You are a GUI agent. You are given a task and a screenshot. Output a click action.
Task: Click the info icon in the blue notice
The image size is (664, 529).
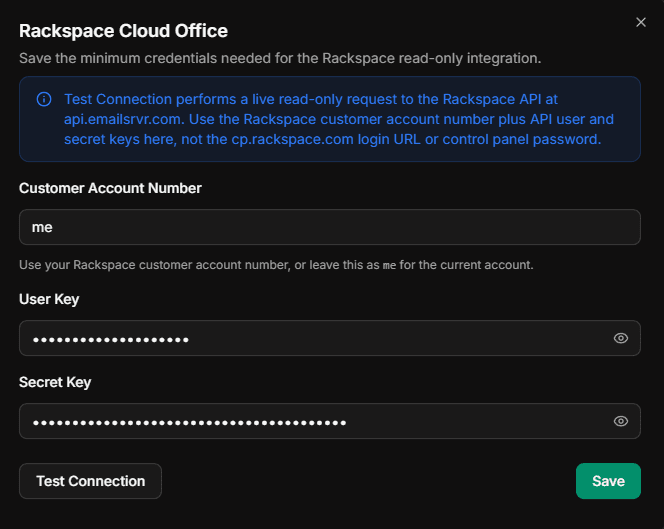44,99
